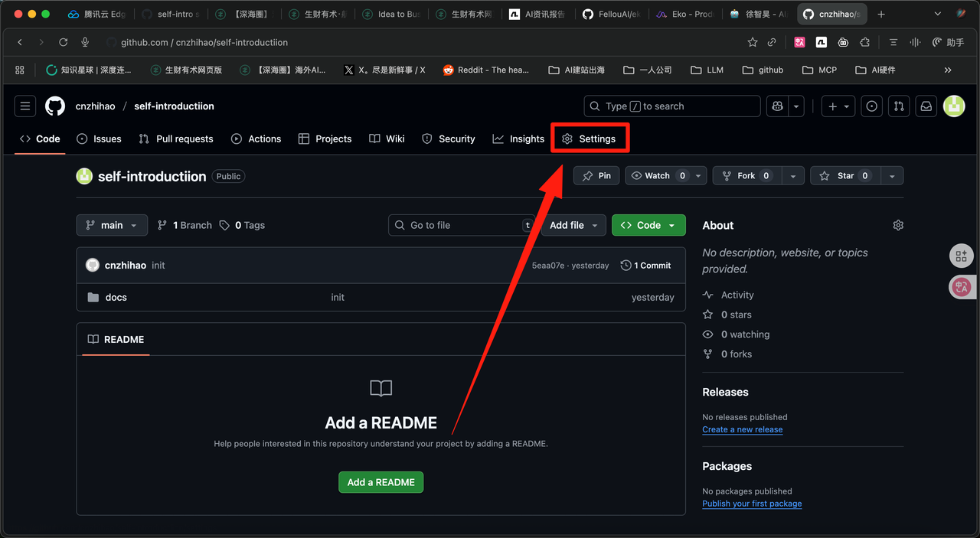Image resolution: width=980 pixels, height=538 pixels.
Task: Bookmark page with the star icon
Action: pyautogui.click(x=753, y=42)
